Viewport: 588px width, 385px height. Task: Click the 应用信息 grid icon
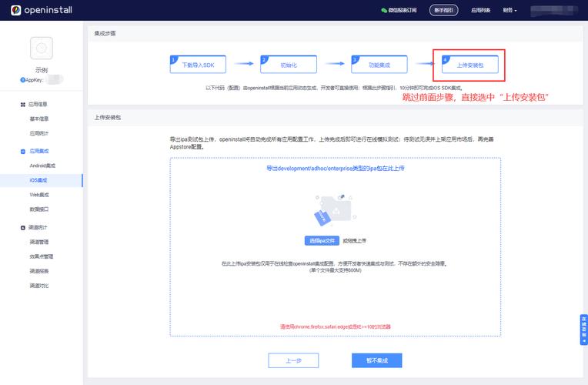tap(22, 104)
